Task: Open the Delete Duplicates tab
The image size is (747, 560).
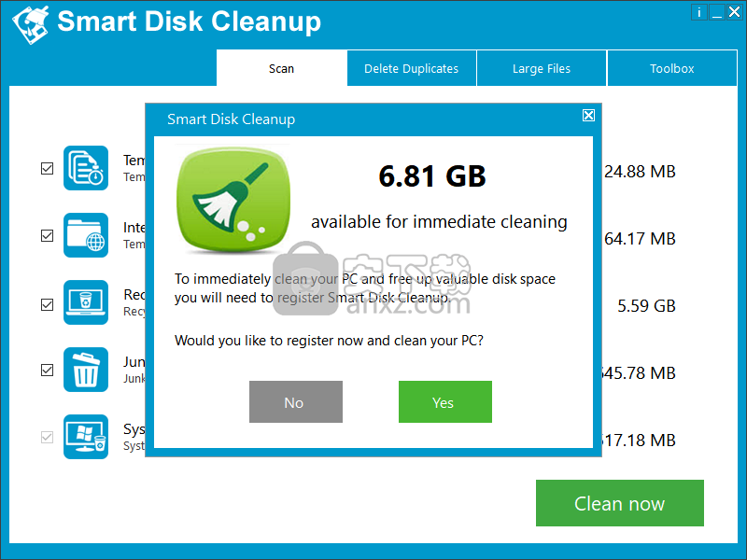Action: click(x=411, y=68)
